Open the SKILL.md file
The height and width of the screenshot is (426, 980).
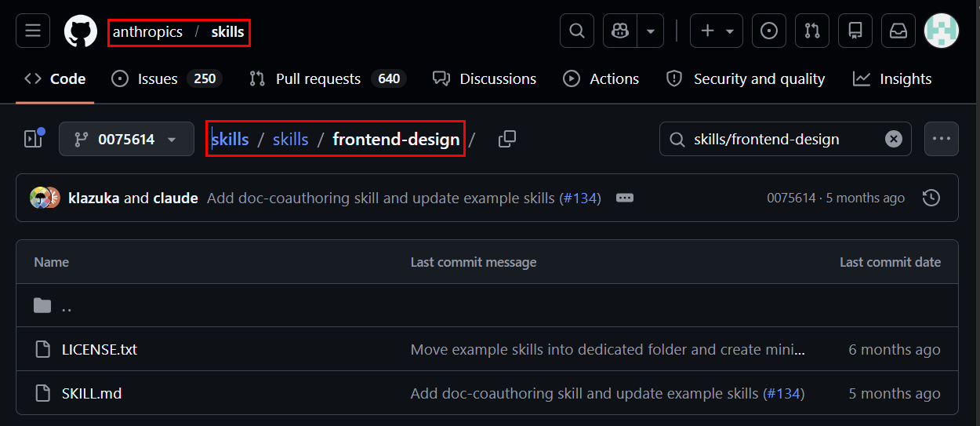point(92,393)
